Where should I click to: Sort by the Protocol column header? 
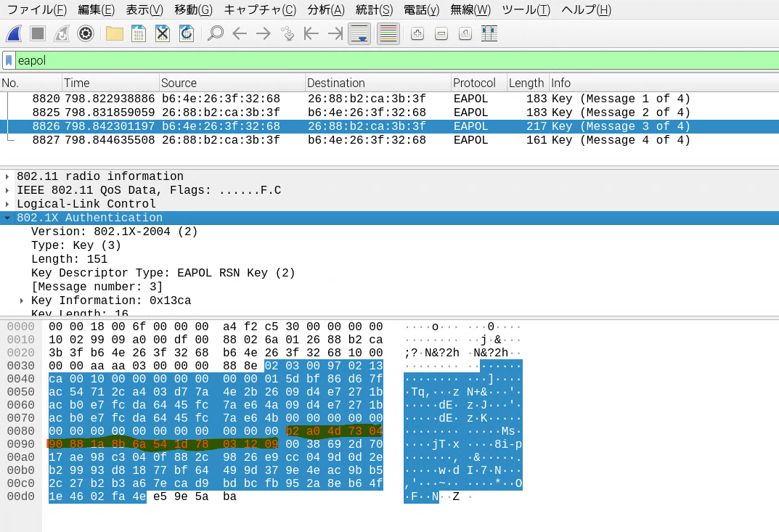click(479, 83)
